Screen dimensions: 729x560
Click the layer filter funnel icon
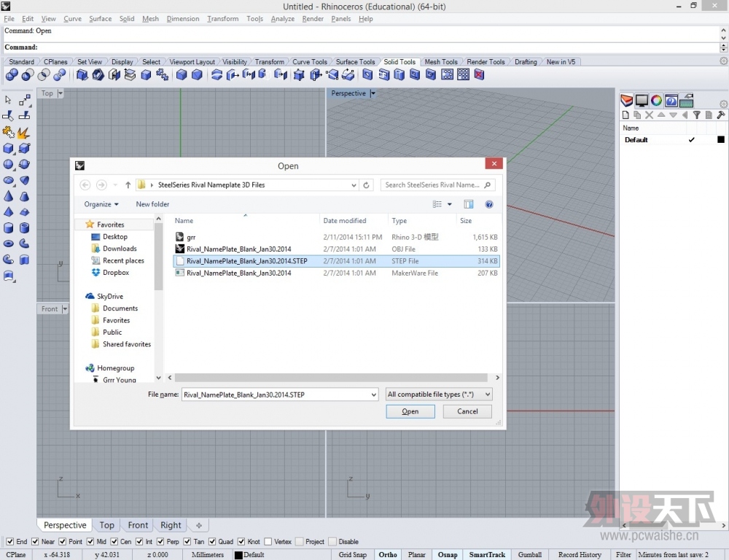[x=696, y=115]
